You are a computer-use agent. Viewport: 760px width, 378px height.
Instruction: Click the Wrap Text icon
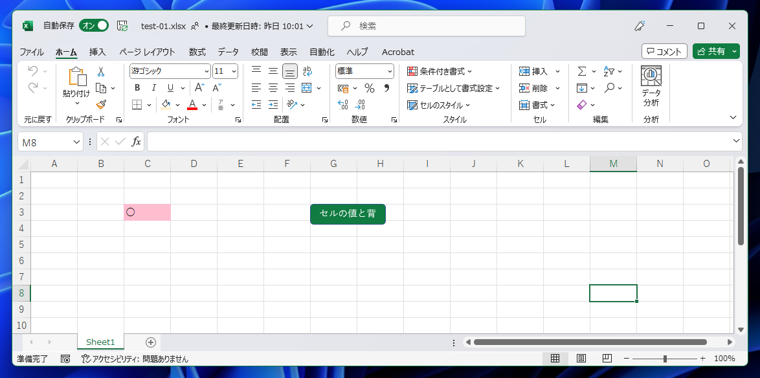click(x=307, y=72)
